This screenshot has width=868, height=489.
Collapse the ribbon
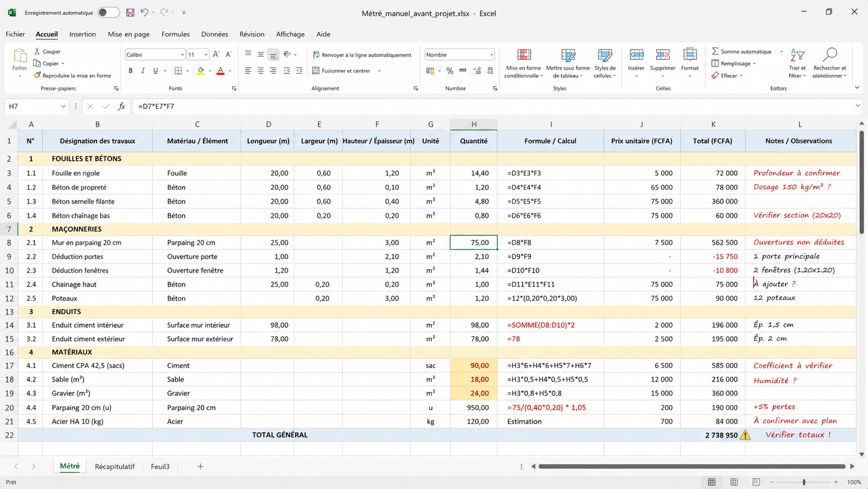(857, 88)
